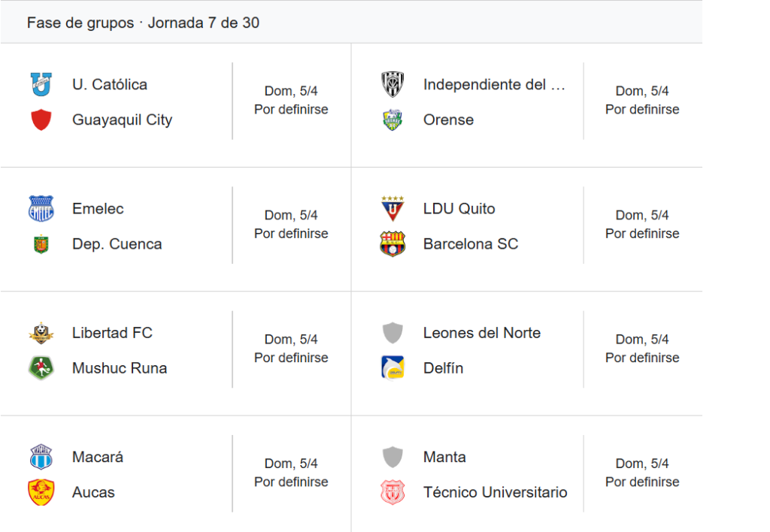Click the Macará team crest
The width and height of the screenshot is (770, 532).
click(x=41, y=457)
